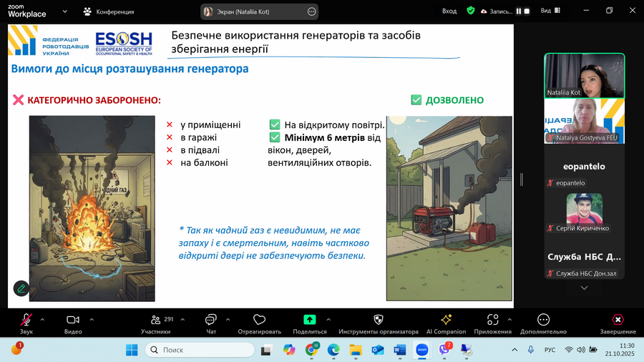Click the red Завершение end meeting button
This screenshot has width=644, height=362.
(x=618, y=320)
